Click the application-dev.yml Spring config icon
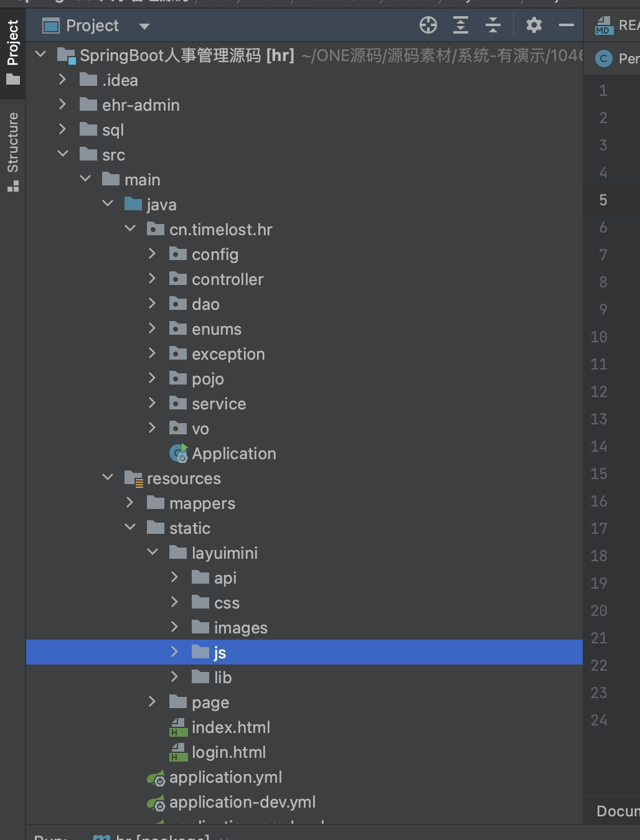The image size is (640, 840). pyautogui.click(x=156, y=803)
